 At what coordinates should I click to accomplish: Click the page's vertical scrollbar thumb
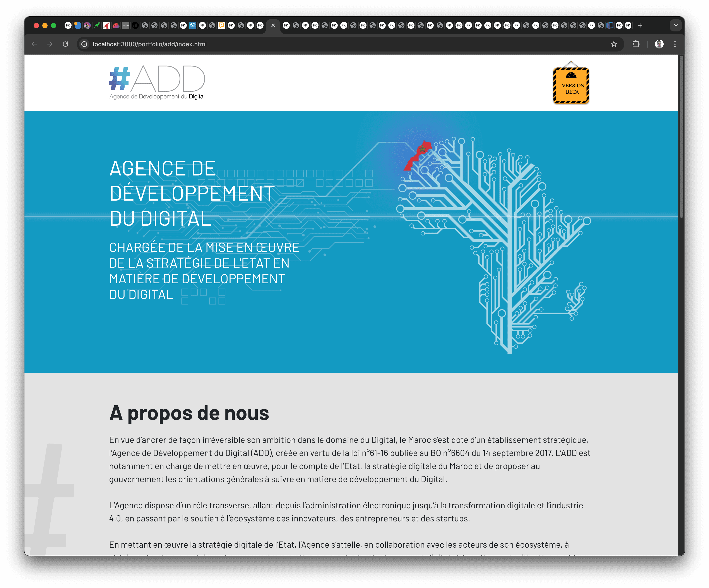681,137
